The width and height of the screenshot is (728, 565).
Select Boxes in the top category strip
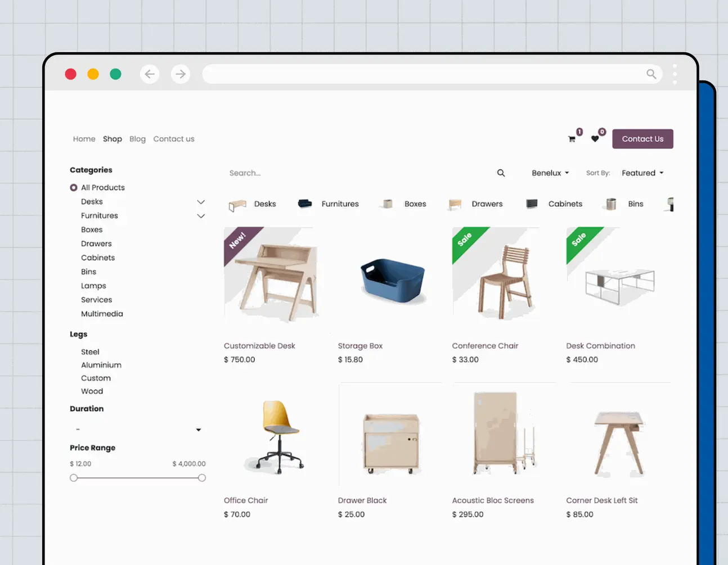click(415, 204)
